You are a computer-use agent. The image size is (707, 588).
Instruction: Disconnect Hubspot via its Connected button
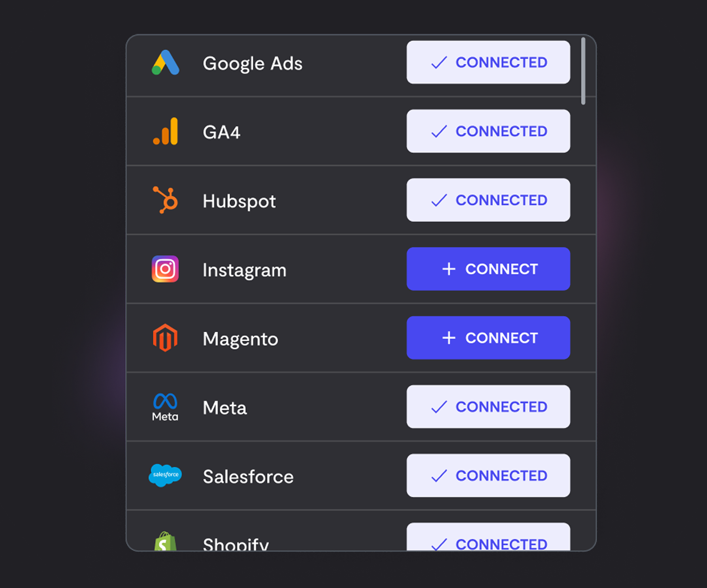[488, 200]
